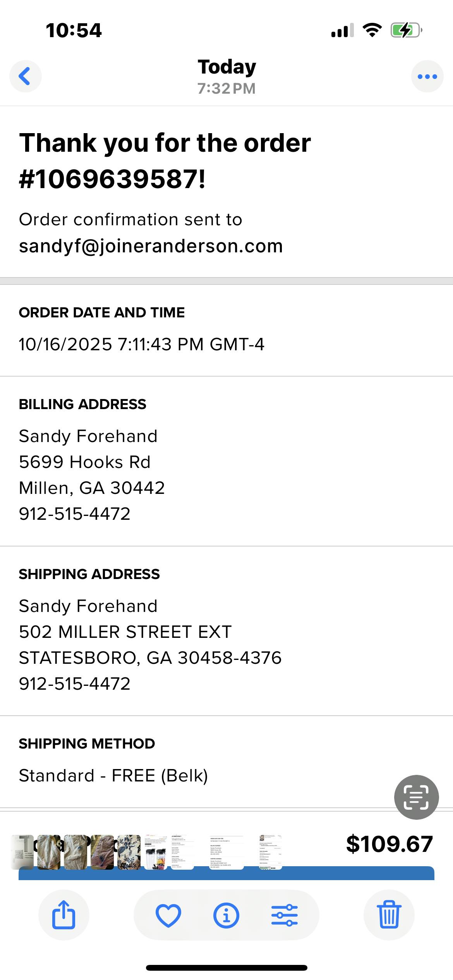Go back using the blue chevron
The width and height of the screenshot is (453, 980).
25,76
